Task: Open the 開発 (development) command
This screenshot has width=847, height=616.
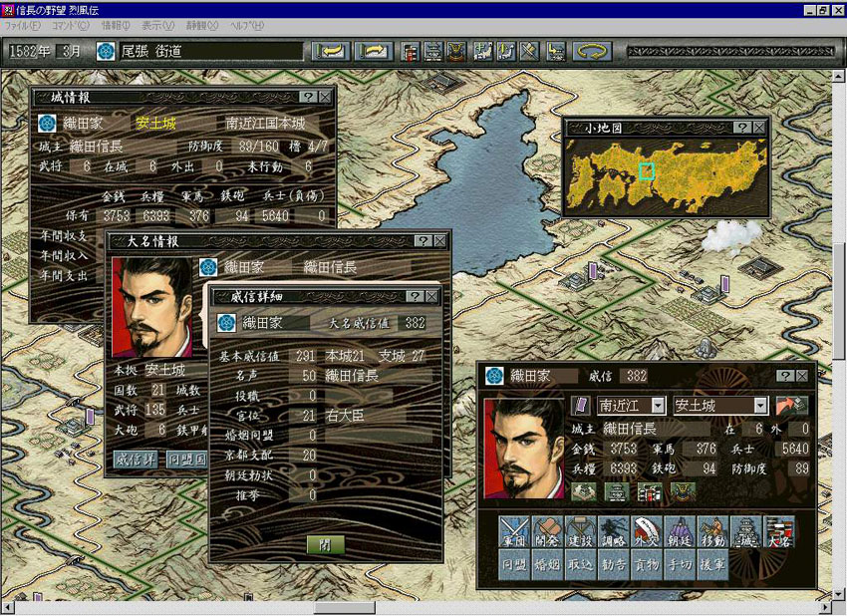Action: 549,532
